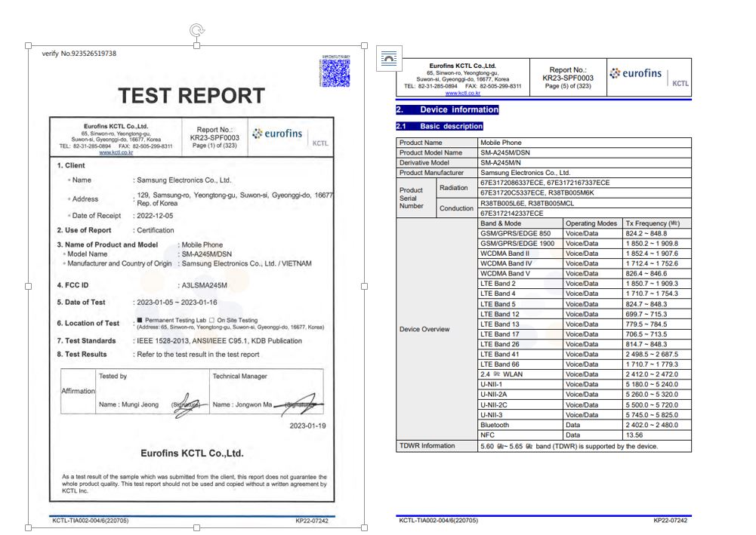Click the "TEST REPORT" title

(191, 96)
